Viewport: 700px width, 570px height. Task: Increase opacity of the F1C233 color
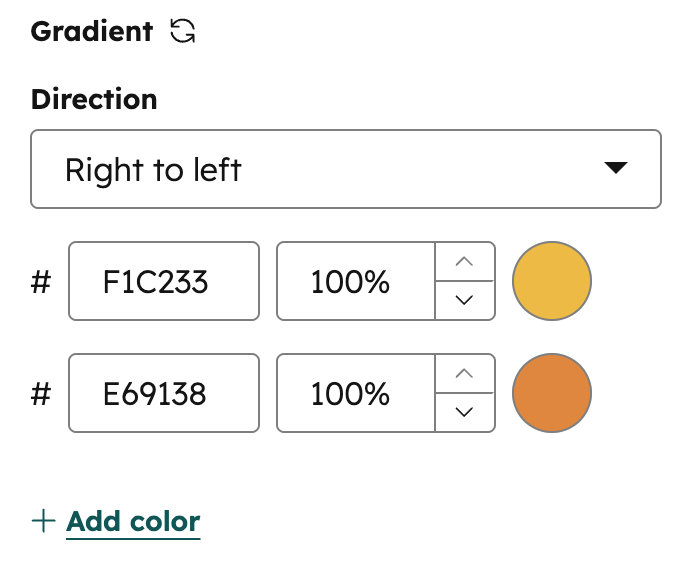pyautogui.click(x=464, y=263)
